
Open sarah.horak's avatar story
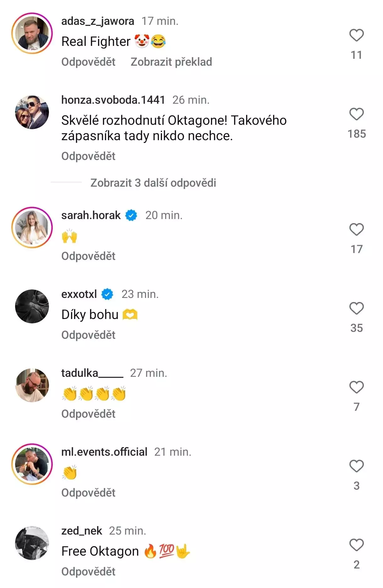pos(32,228)
